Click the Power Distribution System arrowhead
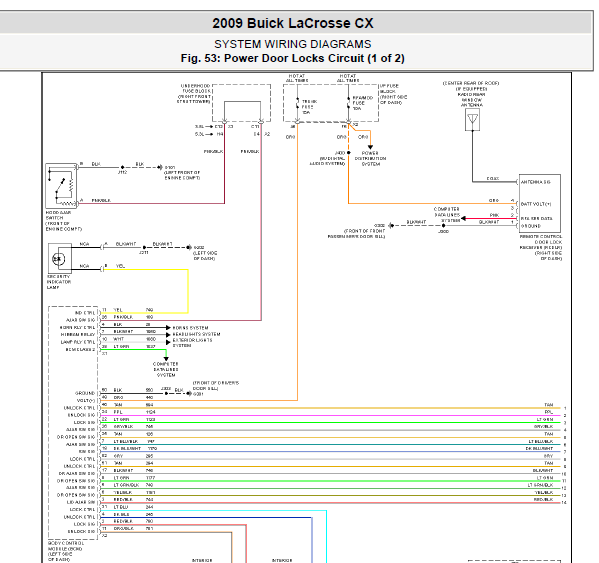Screen dimensions: 599x563 [370, 147]
